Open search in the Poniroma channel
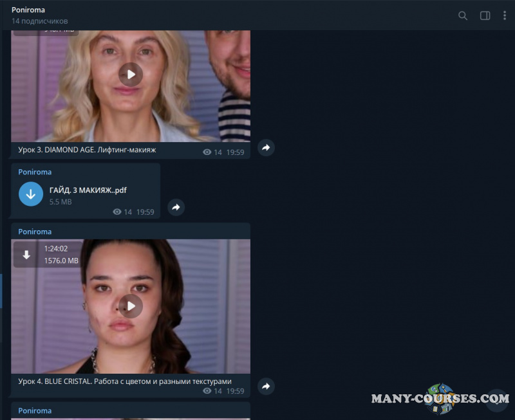515x420 pixels. [x=462, y=15]
